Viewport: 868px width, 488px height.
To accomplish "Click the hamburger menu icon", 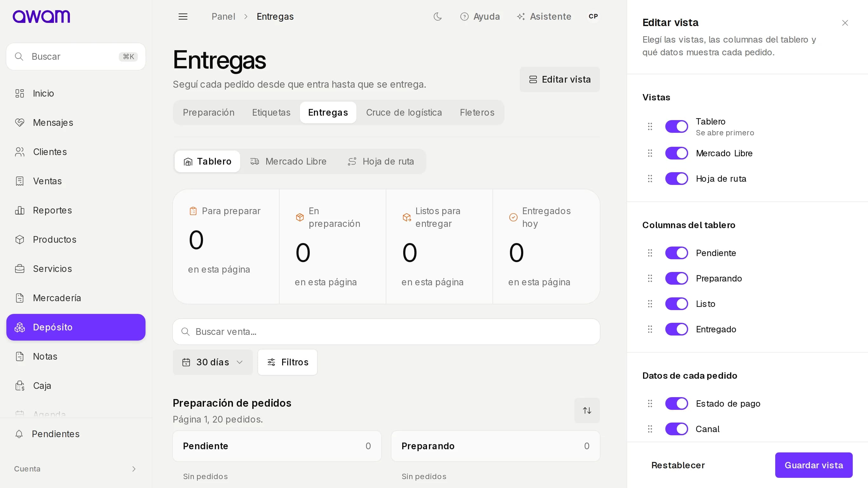I will point(183,17).
